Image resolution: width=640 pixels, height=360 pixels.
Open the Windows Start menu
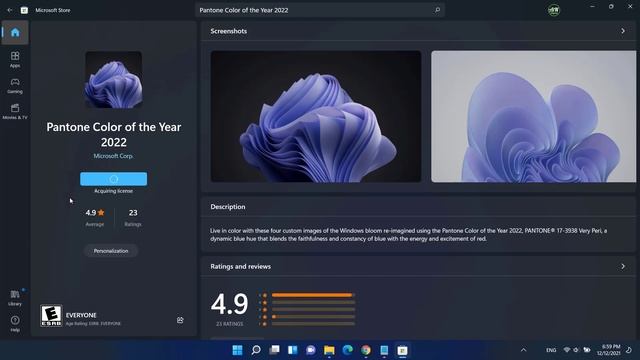pyautogui.click(x=237, y=350)
